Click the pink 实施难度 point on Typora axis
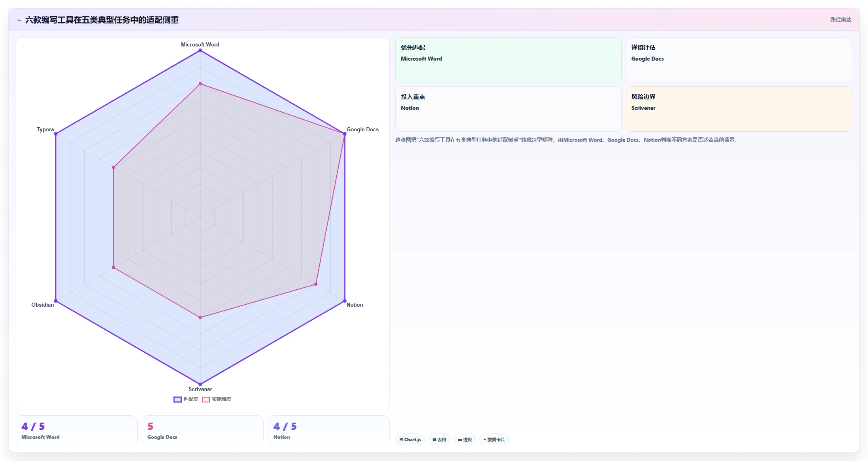868x461 pixels. (113, 167)
